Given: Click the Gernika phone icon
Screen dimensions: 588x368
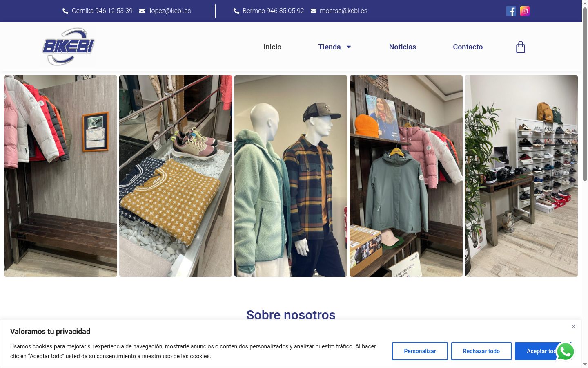Looking at the screenshot, I should (x=65, y=11).
